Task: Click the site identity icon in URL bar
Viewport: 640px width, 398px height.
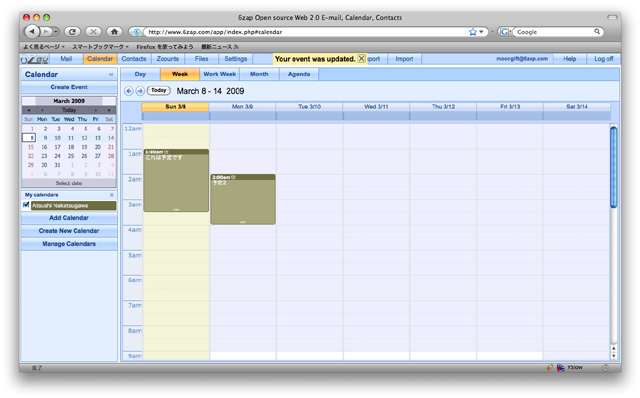Action: 138,32
